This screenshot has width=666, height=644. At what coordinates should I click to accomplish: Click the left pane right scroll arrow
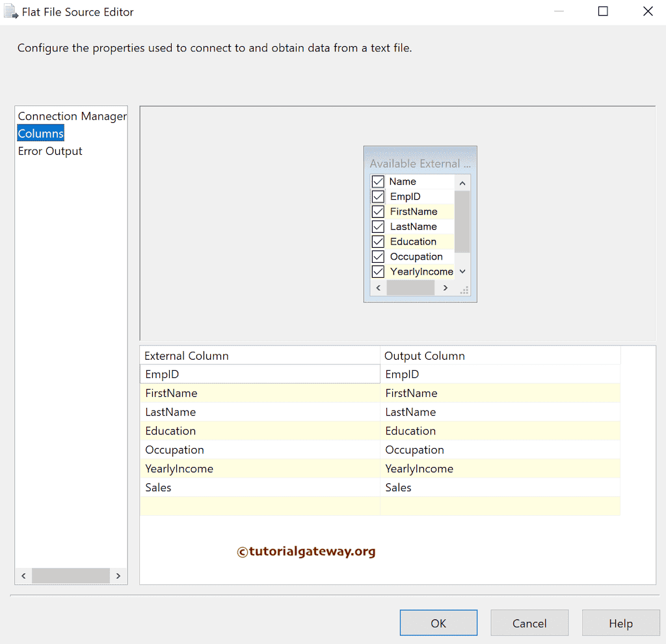pos(118,576)
